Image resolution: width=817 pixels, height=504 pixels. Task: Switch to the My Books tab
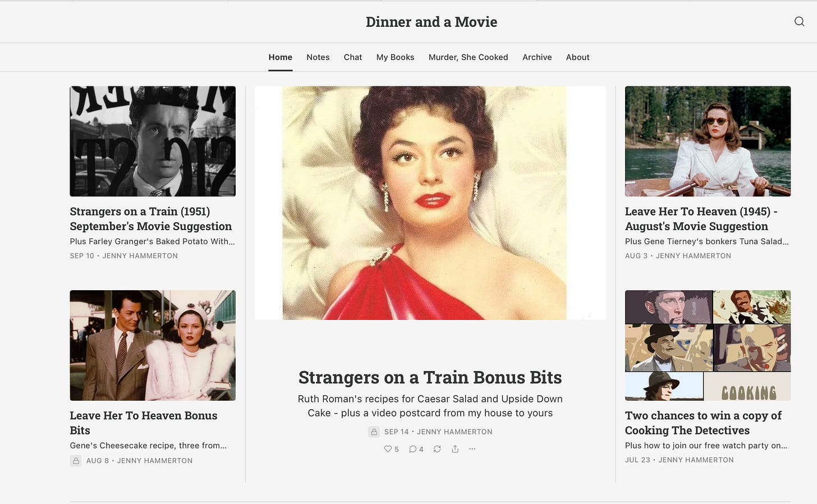tap(395, 57)
